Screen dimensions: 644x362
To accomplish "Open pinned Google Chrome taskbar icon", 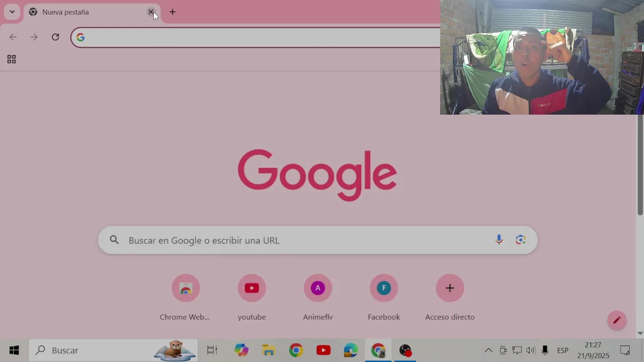I will (x=296, y=350).
